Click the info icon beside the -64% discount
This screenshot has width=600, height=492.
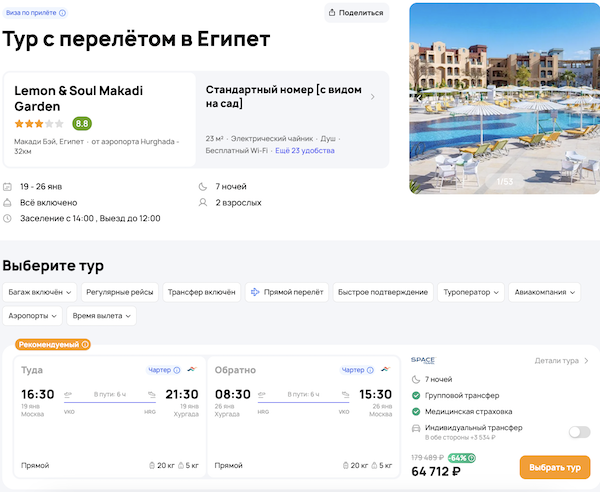[471, 459]
